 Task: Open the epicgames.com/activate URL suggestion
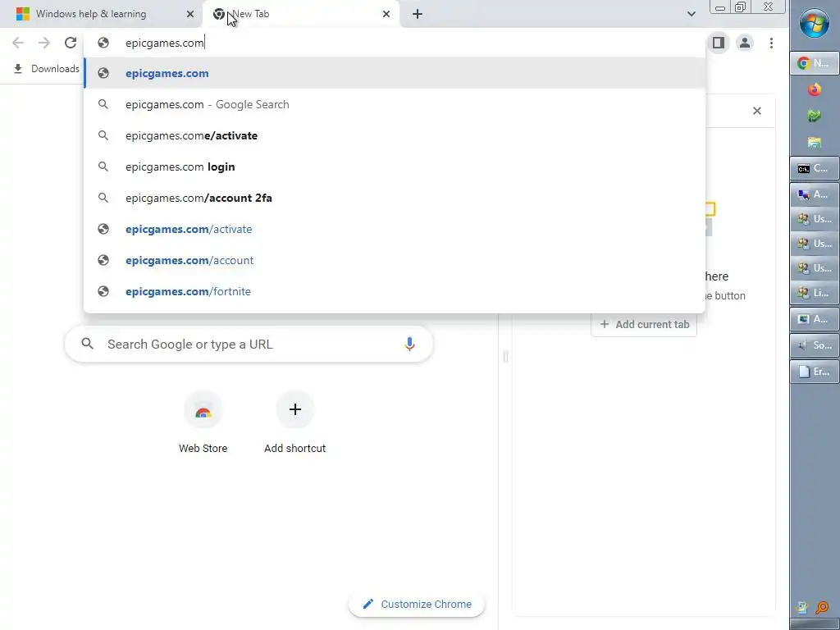[x=395, y=229]
